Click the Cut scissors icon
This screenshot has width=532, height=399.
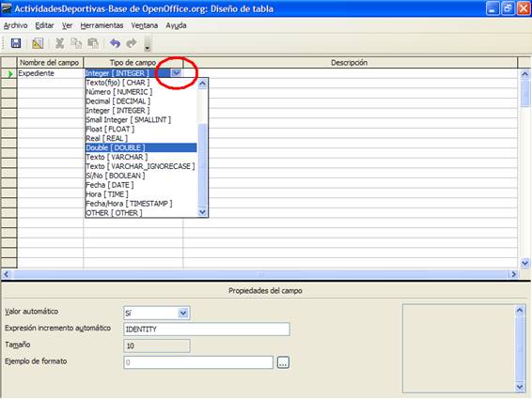(60, 43)
